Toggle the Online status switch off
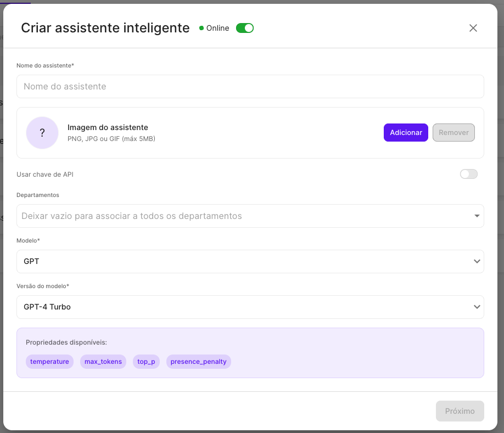 (245, 28)
